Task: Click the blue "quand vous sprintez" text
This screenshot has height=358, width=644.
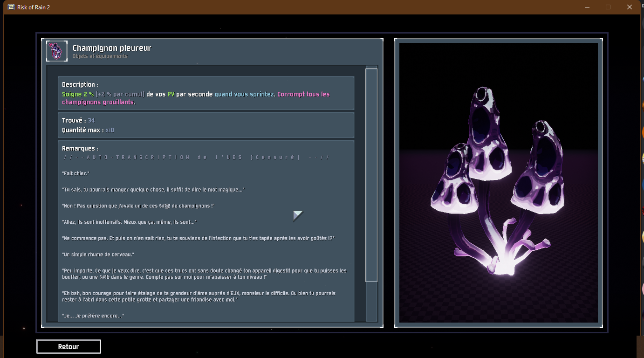Action: tap(244, 94)
